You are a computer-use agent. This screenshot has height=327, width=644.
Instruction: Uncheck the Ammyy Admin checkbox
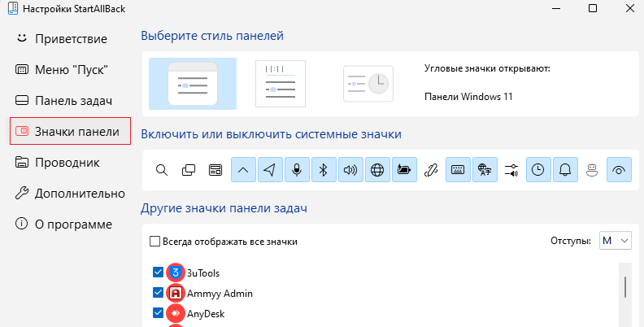(x=158, y=293)
